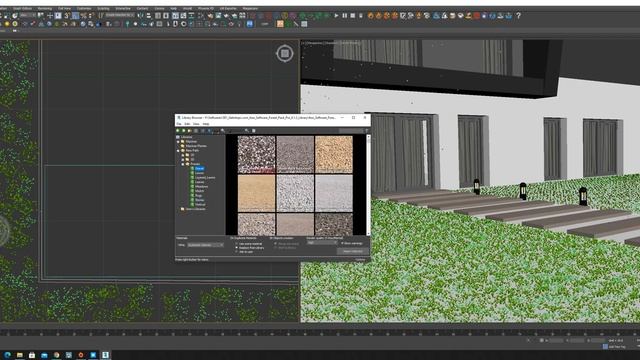The height and width of the screenshot is (360, 640).
Task: Select the center white gravel thumbnail
Action: tap(295, 193)
